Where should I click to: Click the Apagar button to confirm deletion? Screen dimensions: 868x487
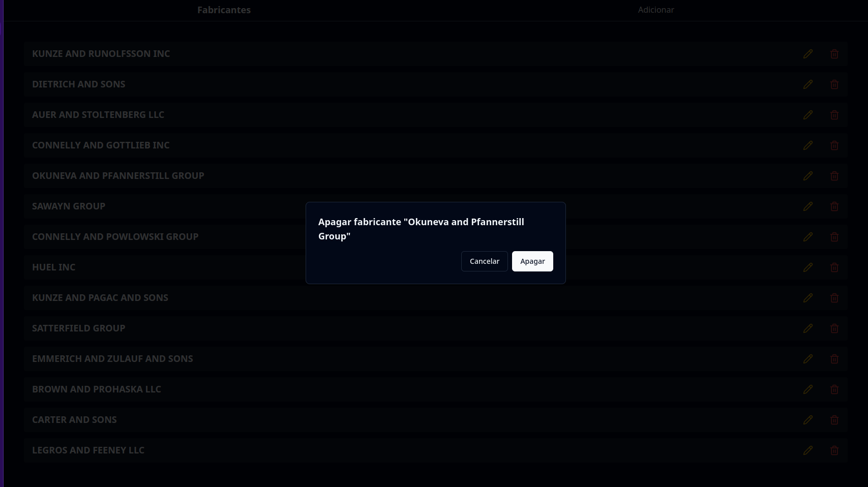click(x=532, y=261)
